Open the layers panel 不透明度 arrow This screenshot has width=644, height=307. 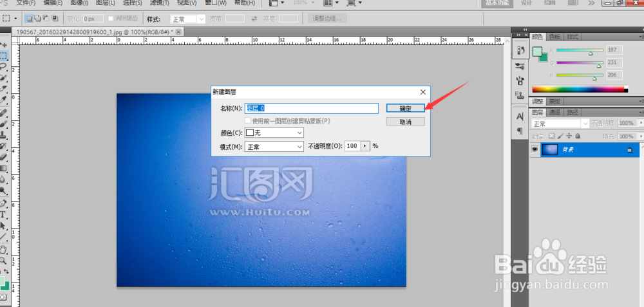coord(641,123)
